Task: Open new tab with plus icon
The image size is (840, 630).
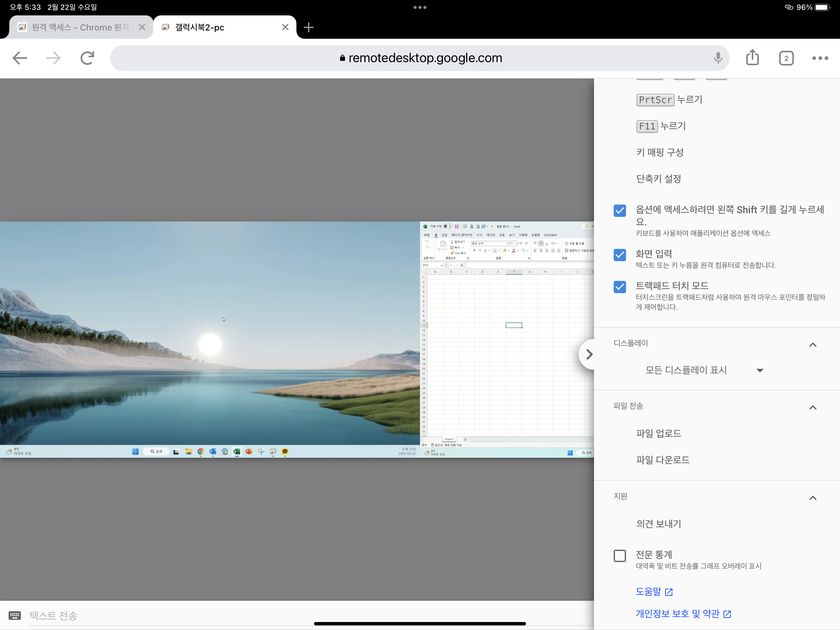Action: tap(308, 27)
